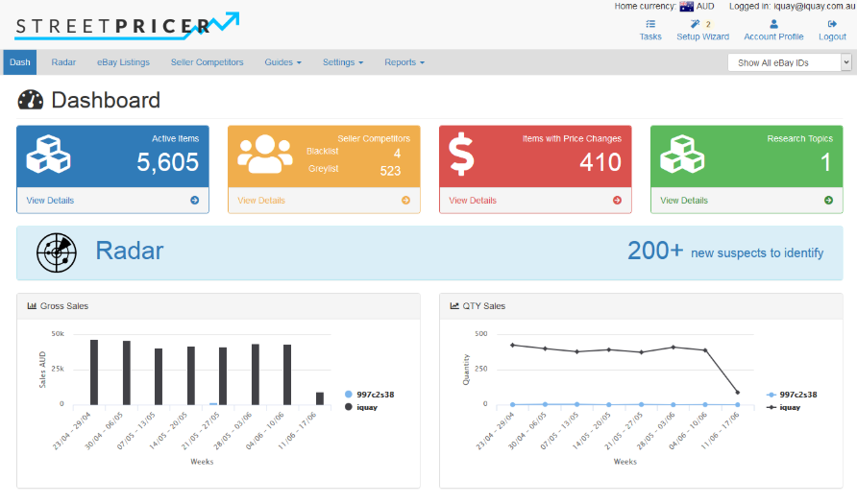Expand the Reports dropdown menu
This screenshot has width=857, height=504.
pyautogui.click(x=404, y=62)
